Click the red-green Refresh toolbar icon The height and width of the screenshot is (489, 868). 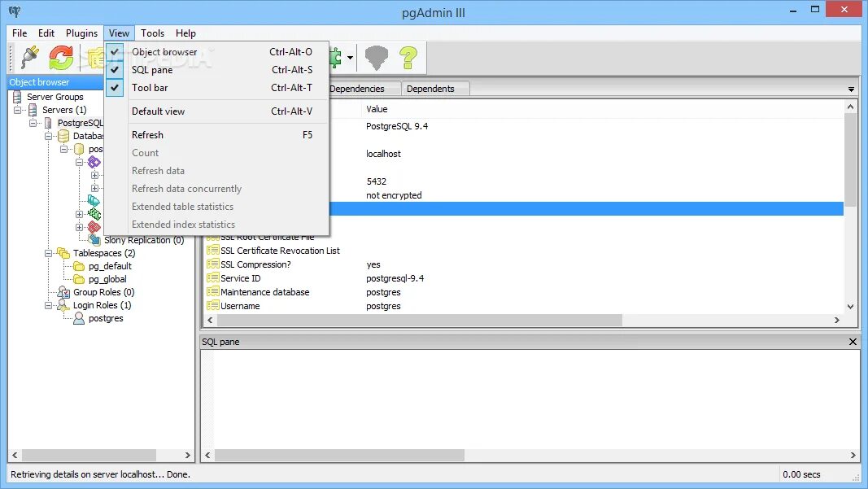tap(61, 57)
